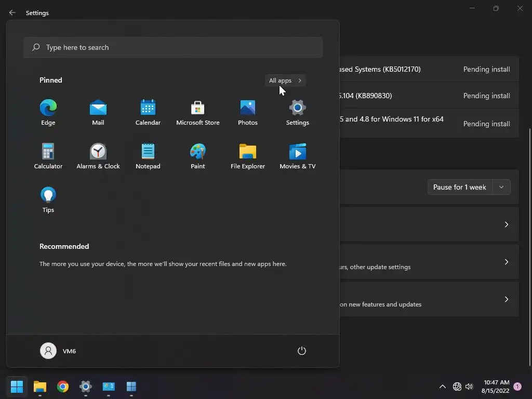Open the Calendar app

click(x=148, y=113)
